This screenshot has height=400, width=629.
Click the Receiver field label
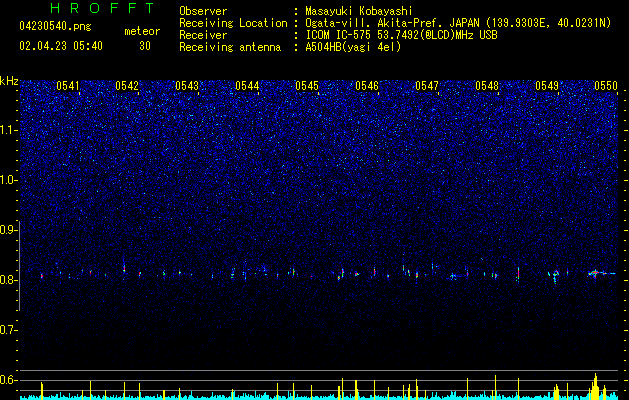click(x=203, y=35)
